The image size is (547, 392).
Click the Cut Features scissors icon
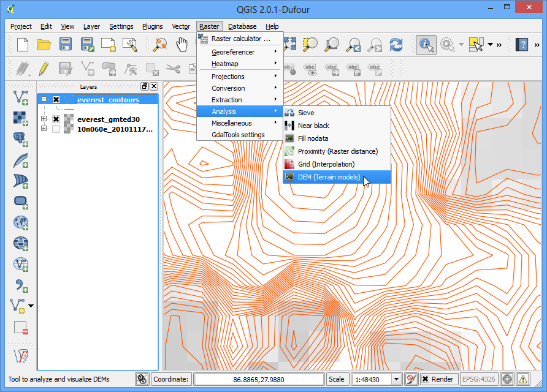pyautogui.click(x=173, y=69)
